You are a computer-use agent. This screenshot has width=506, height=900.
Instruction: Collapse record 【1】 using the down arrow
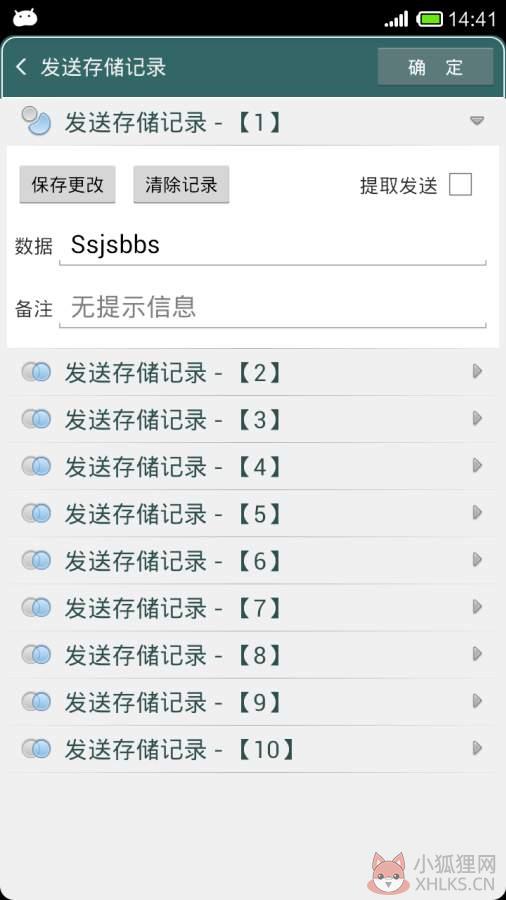[477, 121]
